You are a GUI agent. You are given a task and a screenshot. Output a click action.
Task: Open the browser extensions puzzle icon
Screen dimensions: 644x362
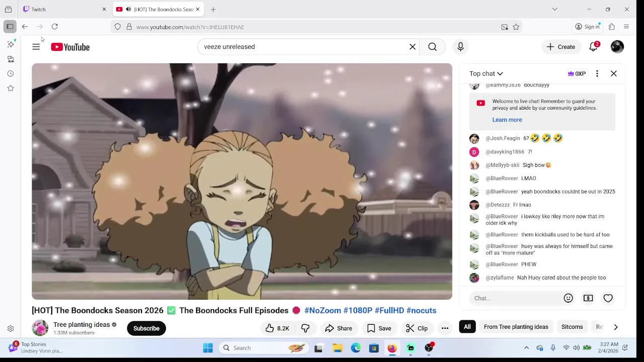tap(612, 27)
